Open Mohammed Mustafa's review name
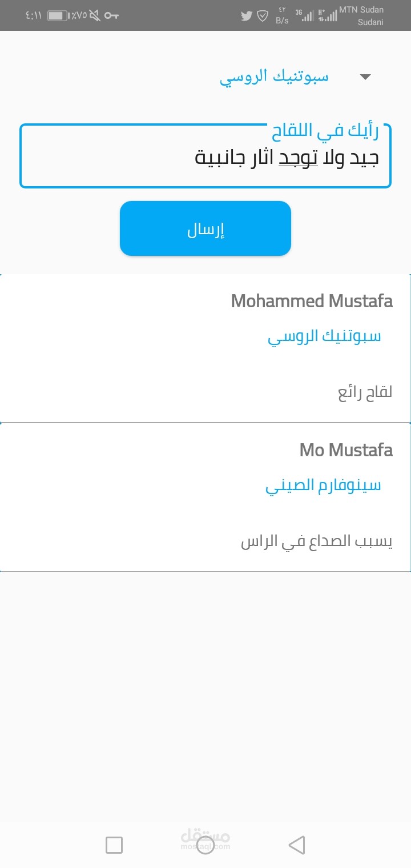This screenshot has width=411, height=868. [312, 301]
